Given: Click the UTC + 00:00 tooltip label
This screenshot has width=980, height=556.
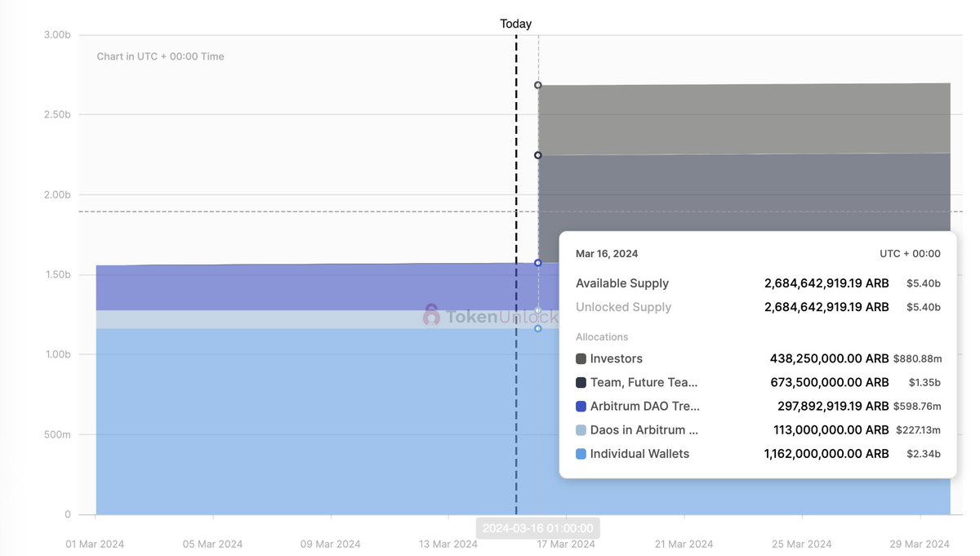Looking at the screenshot, I should [910, 254].
